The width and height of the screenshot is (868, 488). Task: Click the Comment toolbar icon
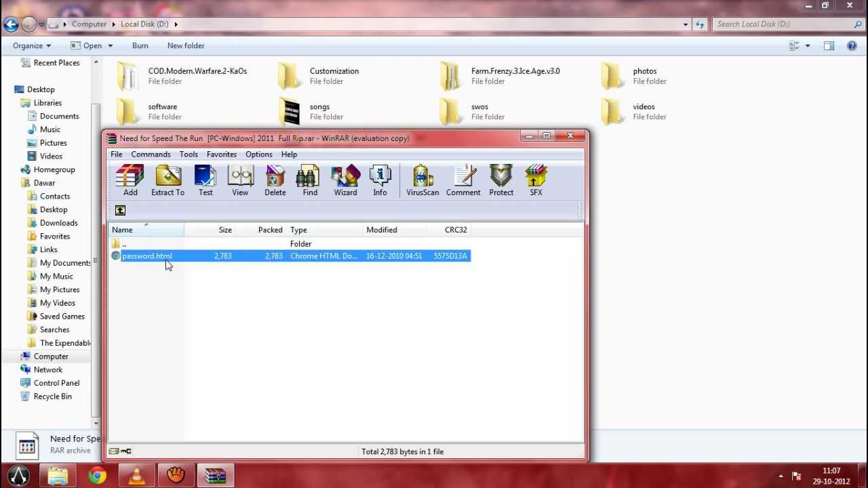click(x=463, y=180)
